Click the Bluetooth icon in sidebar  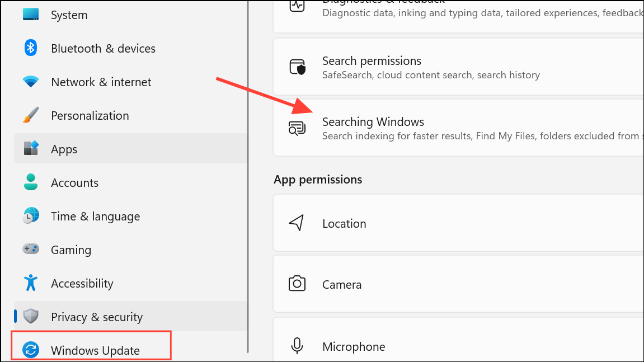(31, 48)
